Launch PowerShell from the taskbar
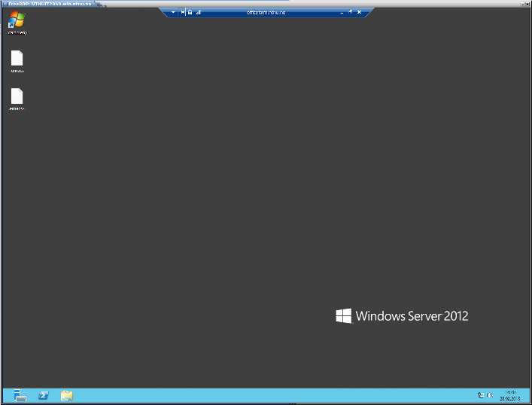This screenshot has height=405, width=532. coord(43,395)
